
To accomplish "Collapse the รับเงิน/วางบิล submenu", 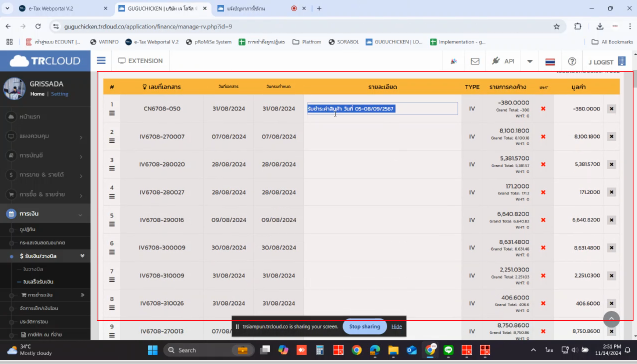I will click(45, 256).
